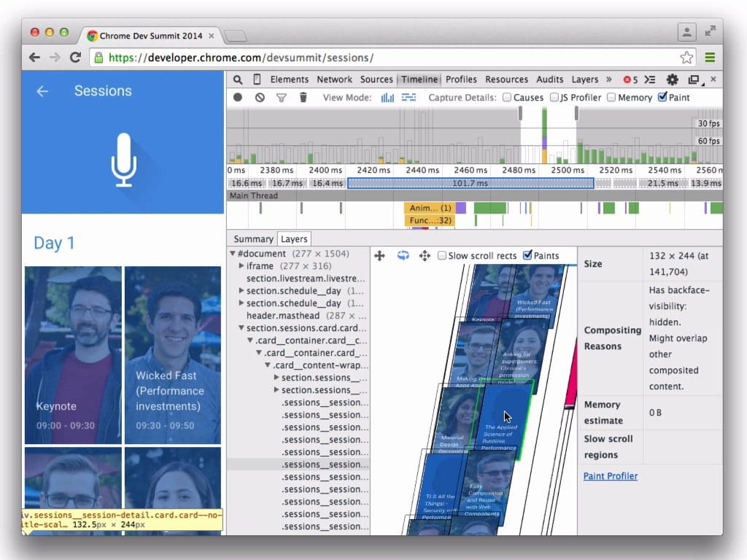Open the Summary tab
Screen dimensions: 747x560
tap(253, 238)
